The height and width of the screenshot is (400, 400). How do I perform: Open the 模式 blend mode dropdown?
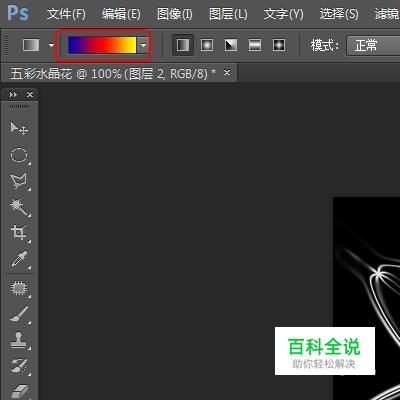[x=373, y=45]
